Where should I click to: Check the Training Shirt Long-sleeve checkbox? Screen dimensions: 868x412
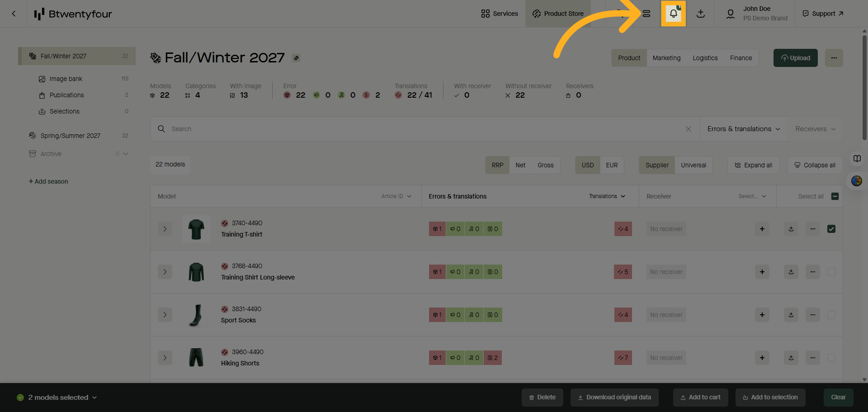coord(831,272)
